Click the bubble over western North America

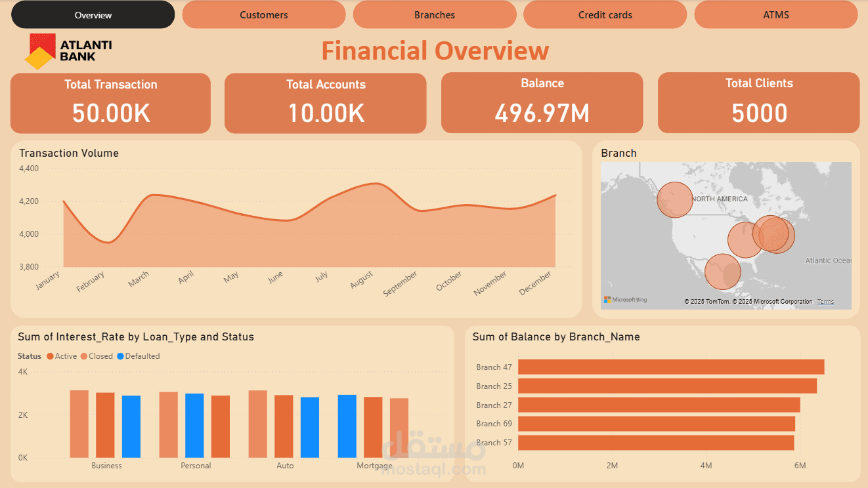click(x=674, y=200)
